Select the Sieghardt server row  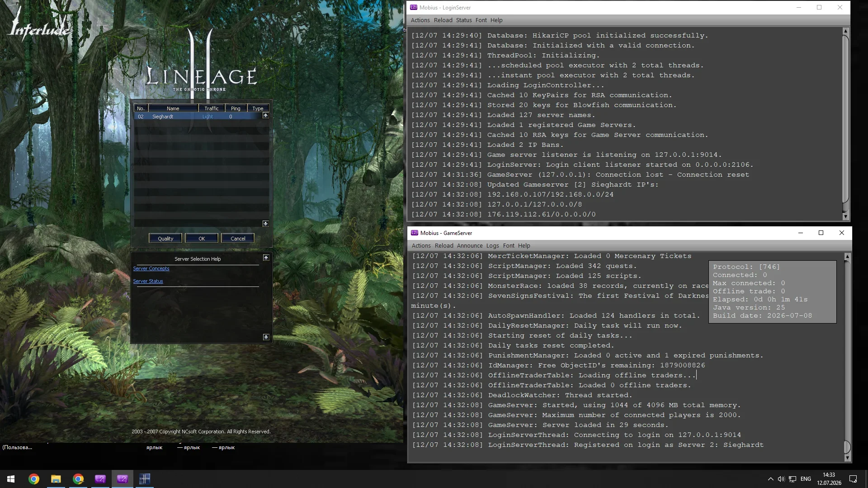198,117
